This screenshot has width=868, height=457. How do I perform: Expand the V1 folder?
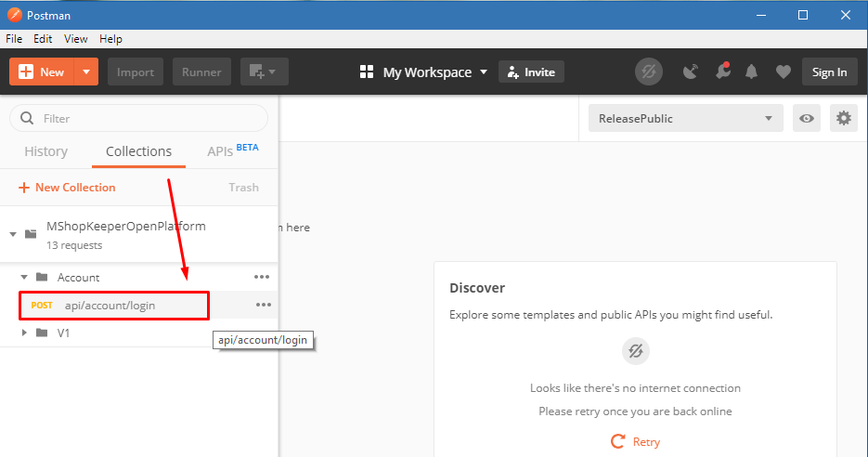click(x=24, y=333)
